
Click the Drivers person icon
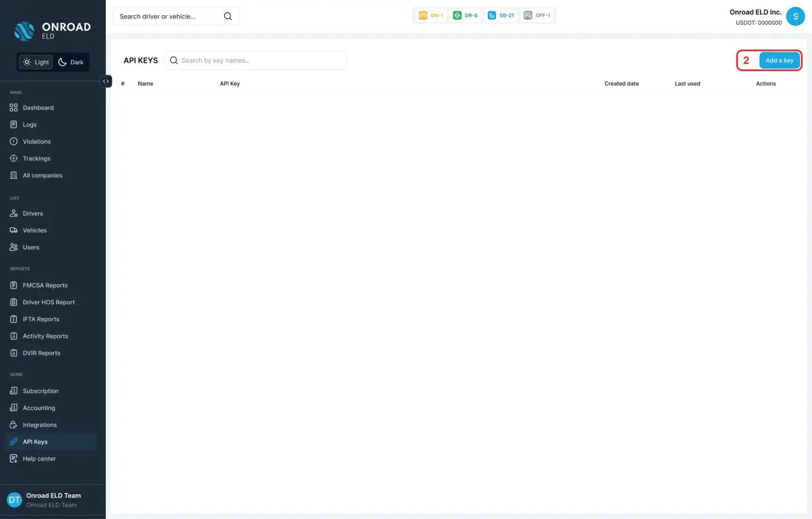(x=14, y=213)
